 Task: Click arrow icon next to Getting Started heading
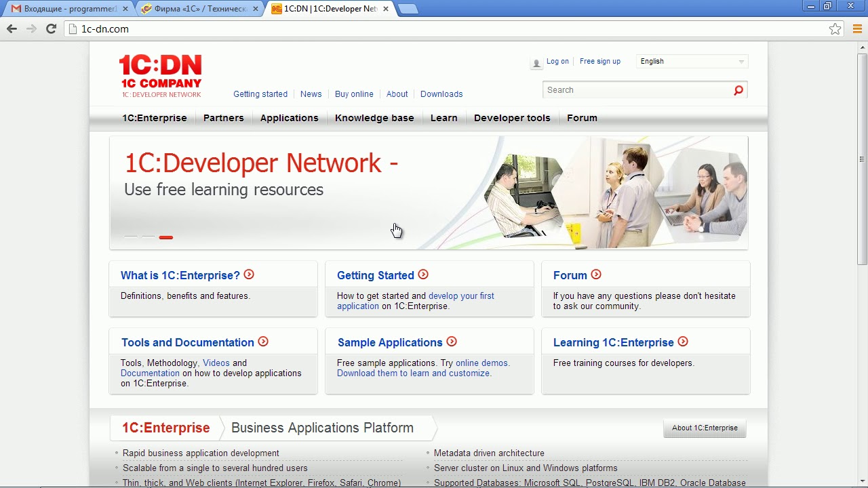point(423,274)
